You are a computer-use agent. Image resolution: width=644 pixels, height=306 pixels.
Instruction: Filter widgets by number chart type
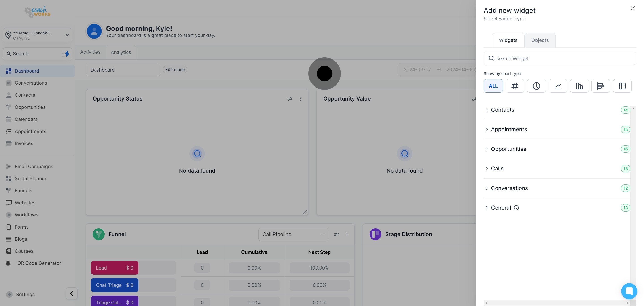[515, 86]
